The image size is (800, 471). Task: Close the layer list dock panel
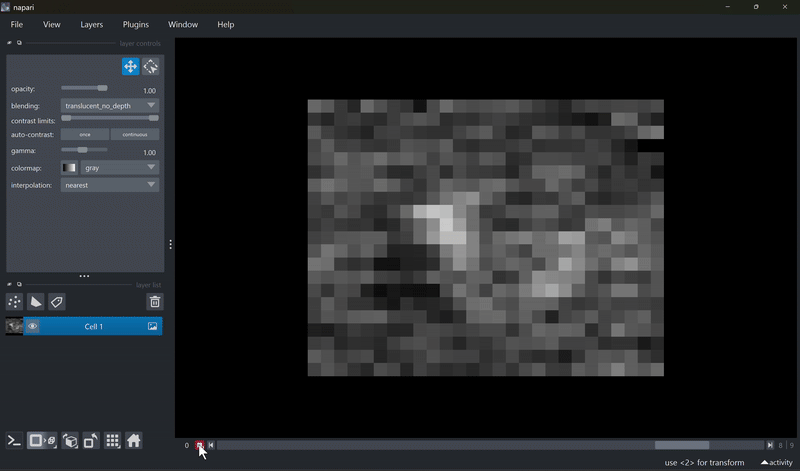click(x=9, y=284)
